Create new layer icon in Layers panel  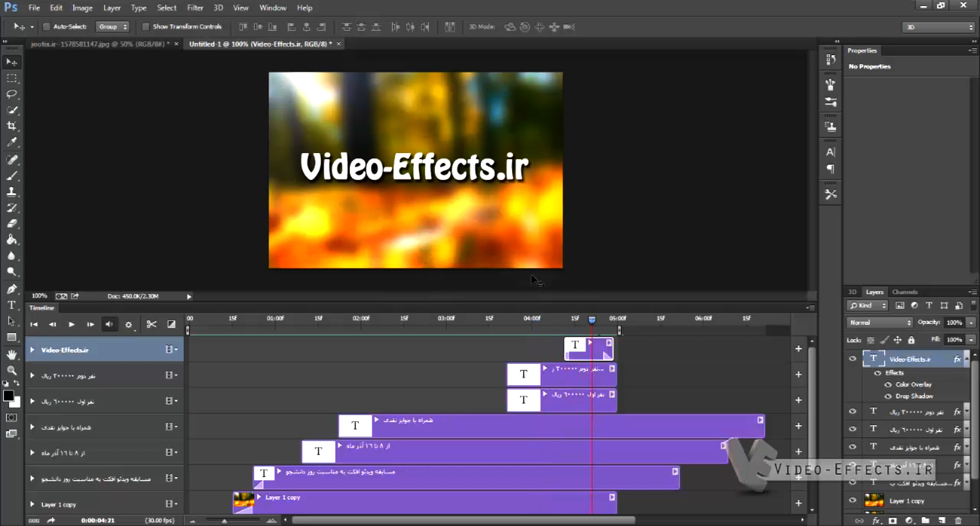tap(942, 520)
